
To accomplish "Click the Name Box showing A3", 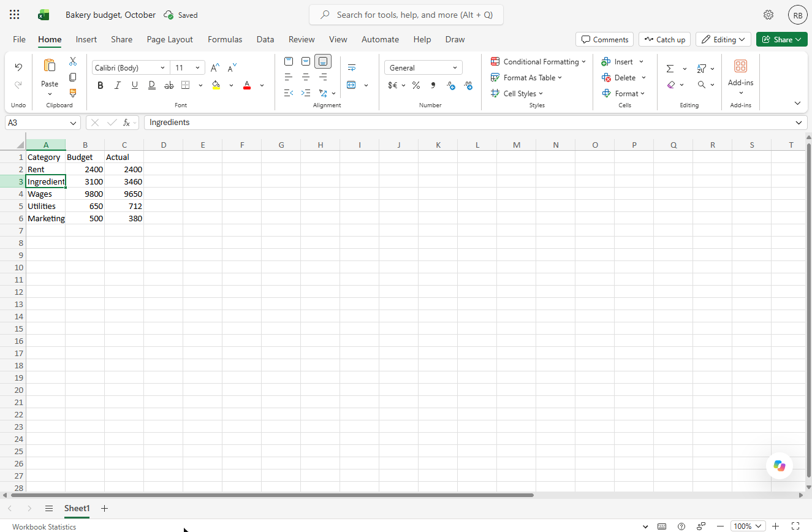I will 43,123.
